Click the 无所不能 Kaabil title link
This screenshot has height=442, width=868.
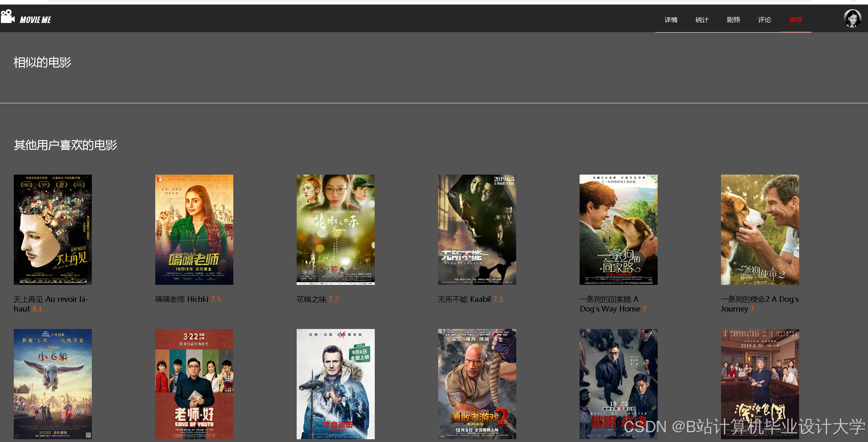[x=464, y=299]
